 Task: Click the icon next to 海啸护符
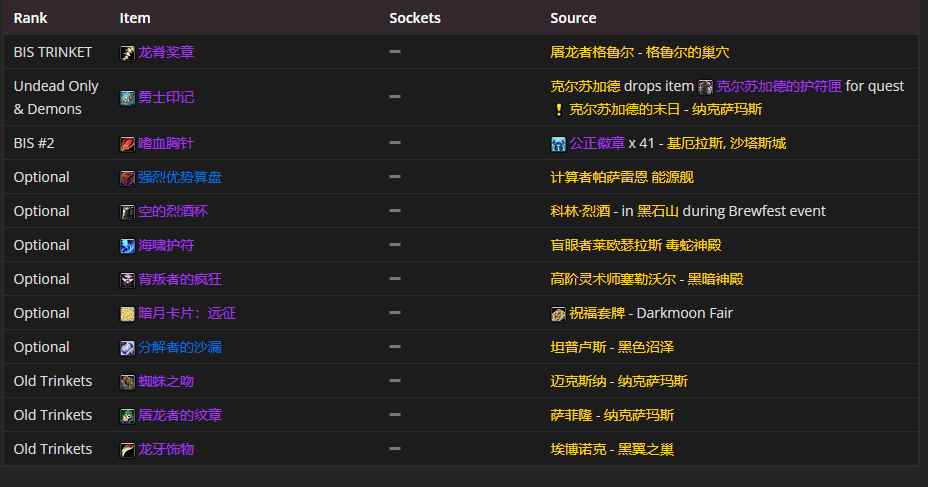click(127, 246)
